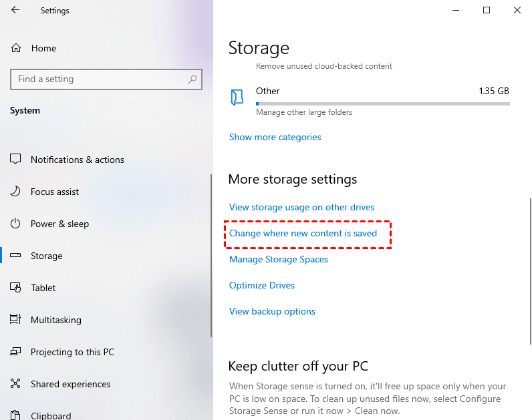This screenshot has width=532, height=420.
Task: Click Manage Storage Spaces link
Action: pyautogui.click(x=279, y=259)
